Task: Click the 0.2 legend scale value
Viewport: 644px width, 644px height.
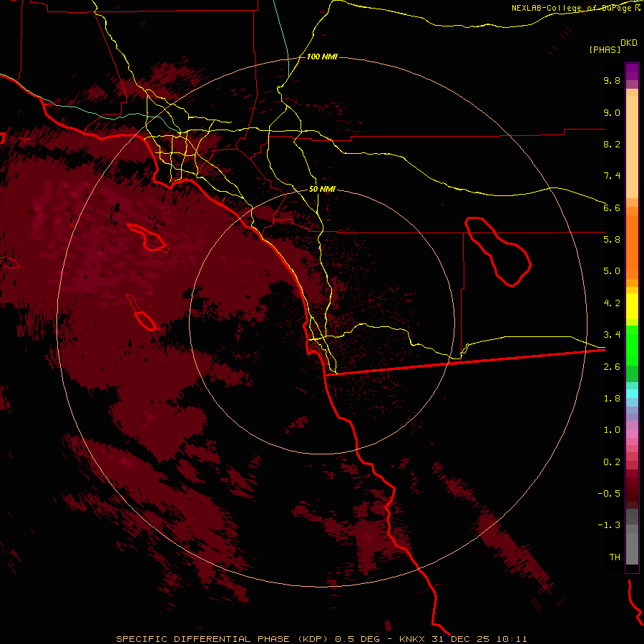Action: (x=612, y=462)
